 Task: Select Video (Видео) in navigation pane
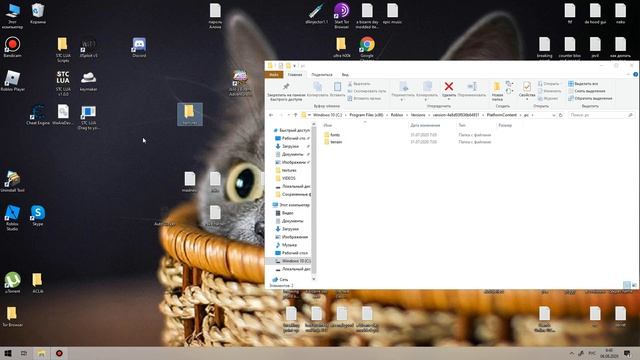(x=284, y=213)
